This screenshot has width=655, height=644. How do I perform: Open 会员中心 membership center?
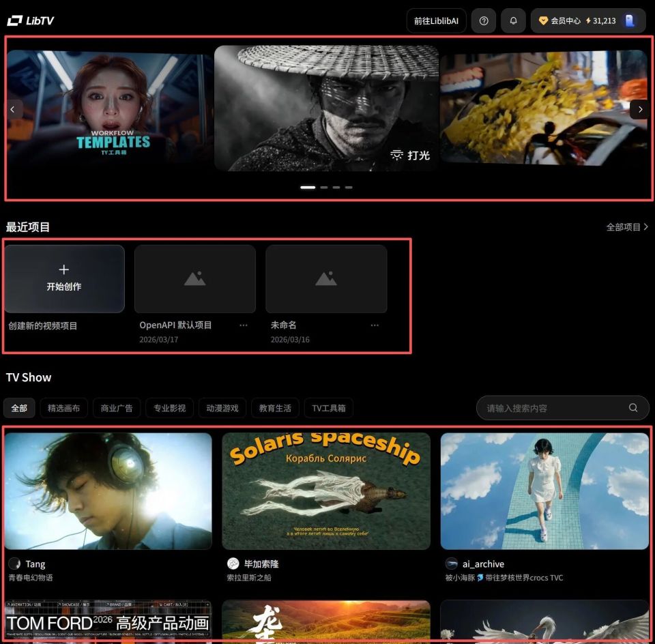559,21
